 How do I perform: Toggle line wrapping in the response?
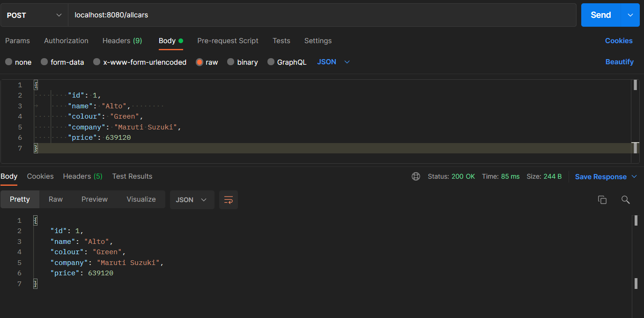pyautogui.click(x=228, y=199)
